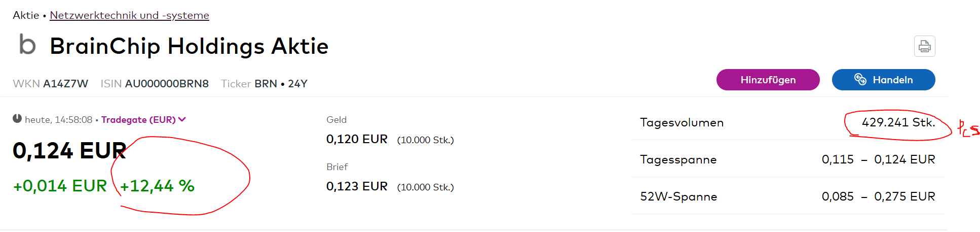Image resolution: width=980 pixels, height=232 pixels.
Task: Select the ISIN AU000000BRN8 text
Action: (167, 84)
